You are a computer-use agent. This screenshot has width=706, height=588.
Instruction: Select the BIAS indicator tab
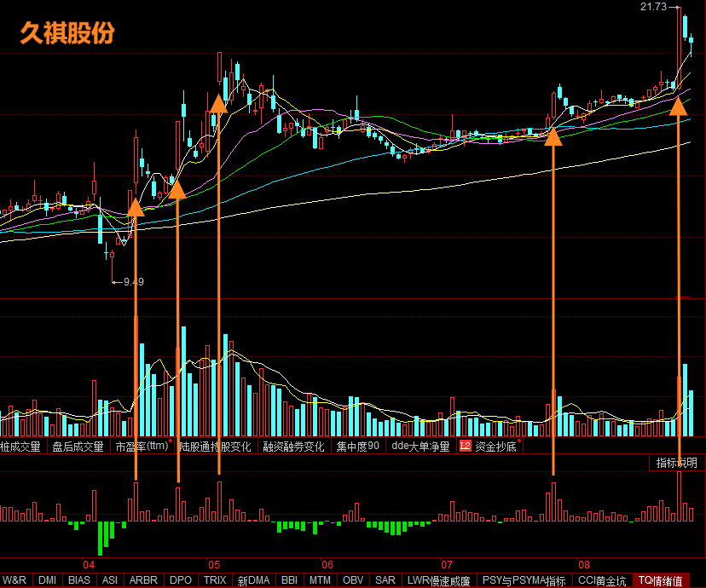point(79,580)
